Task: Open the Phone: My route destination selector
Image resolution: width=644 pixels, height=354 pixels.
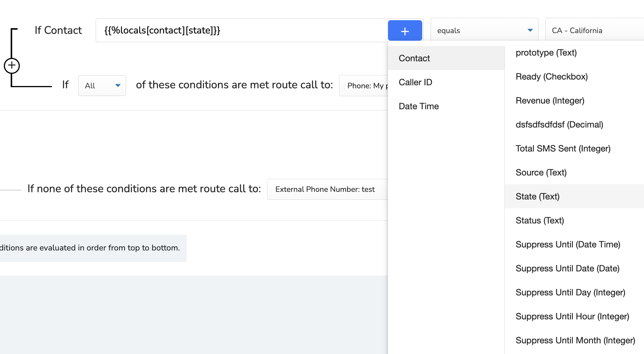Action: (x=364, y=86)
